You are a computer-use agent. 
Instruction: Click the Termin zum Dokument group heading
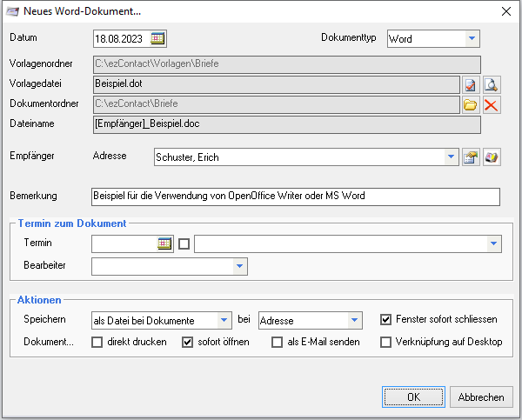pyautogui.click(x=72, y=223)
